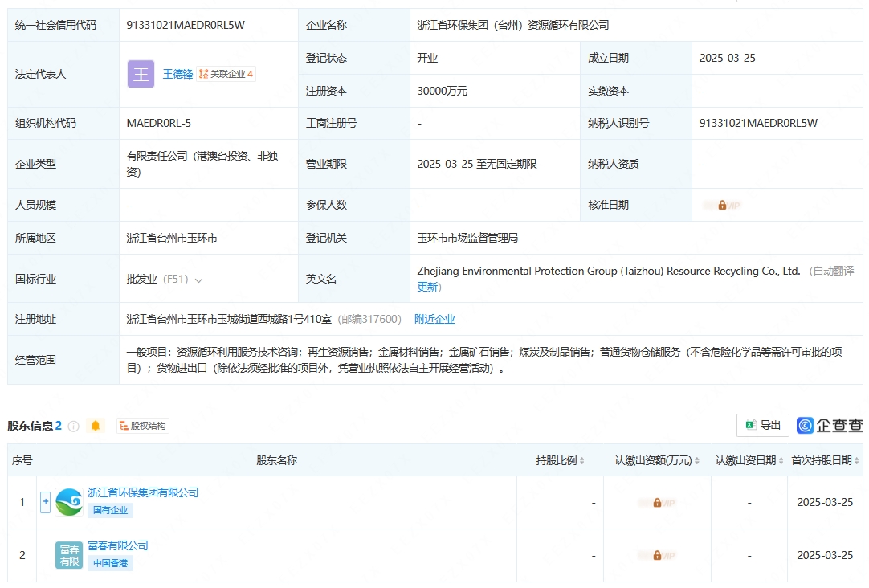The height and width of the screenshot is (588, 869).
Task: Click the info icon beside 股东信息
Action: click(x=73, y=427)
